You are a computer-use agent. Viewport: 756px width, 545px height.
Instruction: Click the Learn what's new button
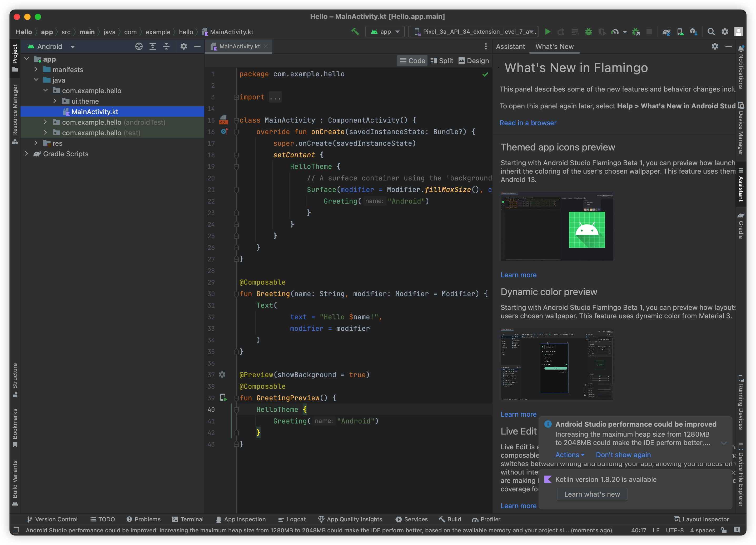[x=592, y=494]
